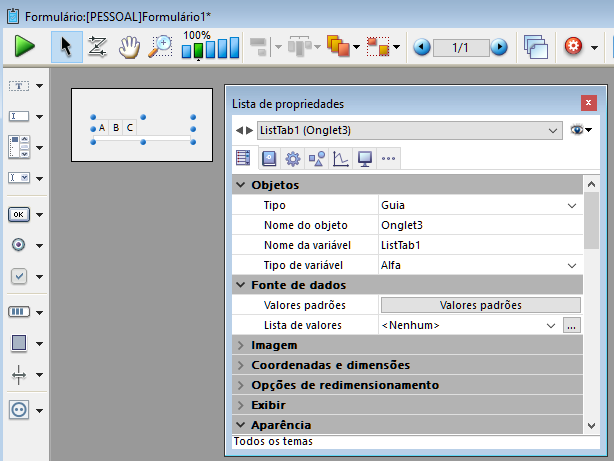This screenshot has height=461, width=614.
Task: Select the magnifier zoom tool
Action: point(160,46)
